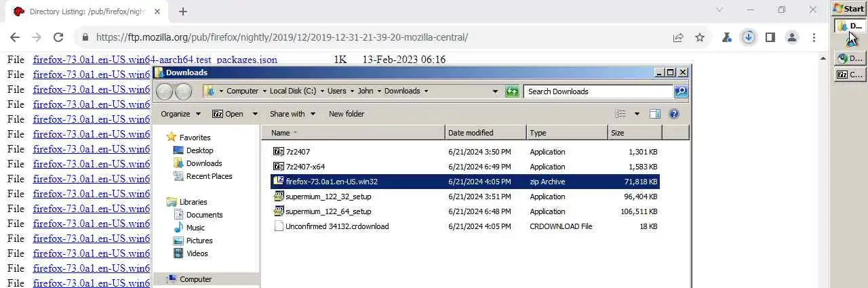Reload the ftp.mozilla.org page

[58, 38]
